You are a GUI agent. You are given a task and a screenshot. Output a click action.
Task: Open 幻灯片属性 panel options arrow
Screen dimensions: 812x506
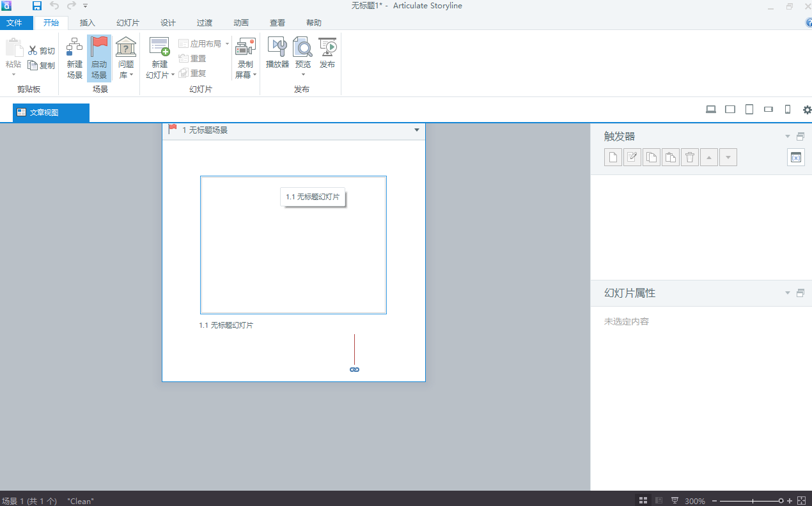(788, 293)
